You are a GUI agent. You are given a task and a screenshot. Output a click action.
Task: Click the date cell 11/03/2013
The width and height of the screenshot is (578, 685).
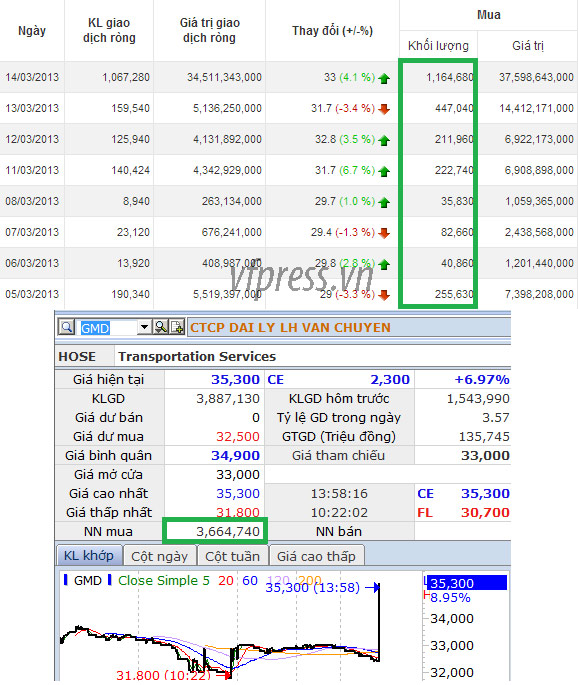click(x=32, y=170)
